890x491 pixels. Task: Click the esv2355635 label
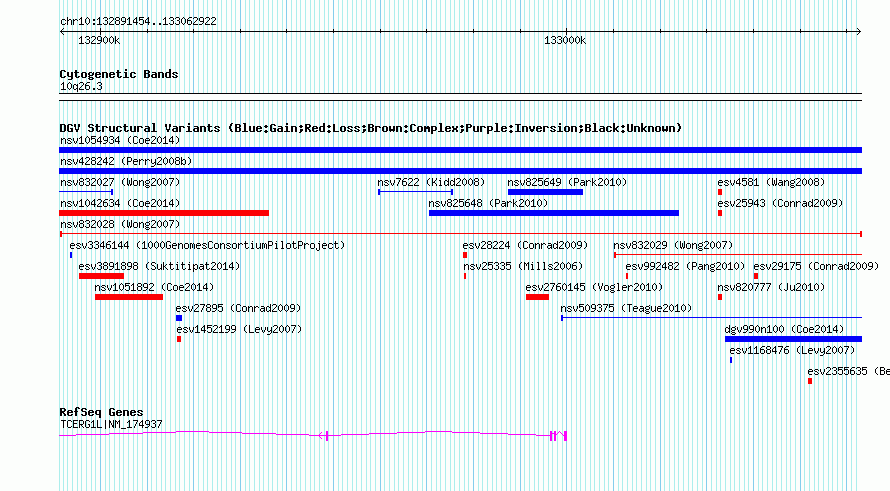click(x=849, y=371)
